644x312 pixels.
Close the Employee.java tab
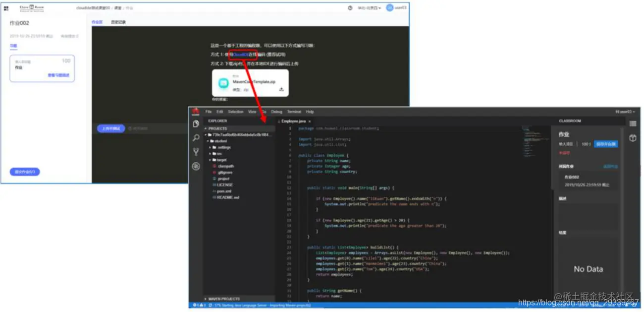(310, 121)
